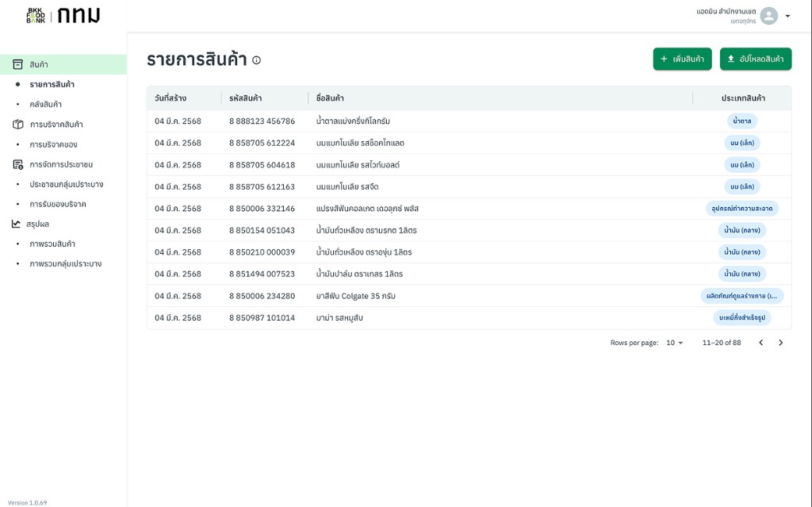Screen dimensions: 812x507
Task: Click the info icon beside รายการสินค้า title
Action: pos(256,60)
